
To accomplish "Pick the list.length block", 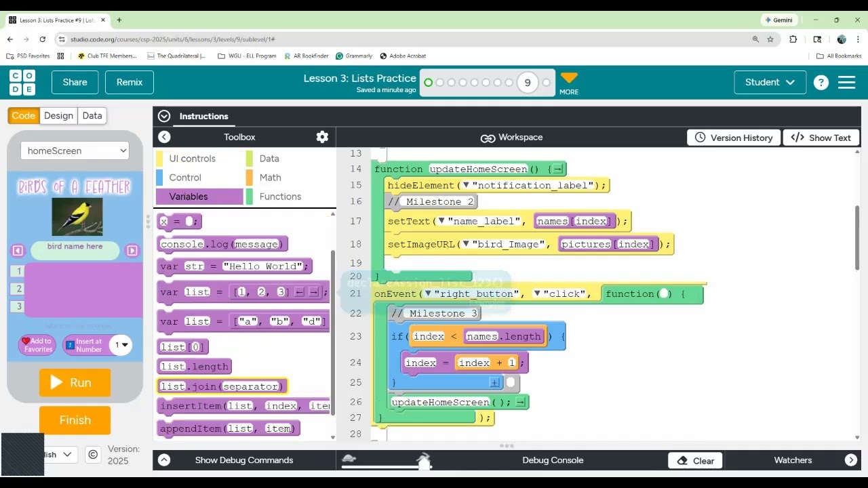I will coord(194,367).
